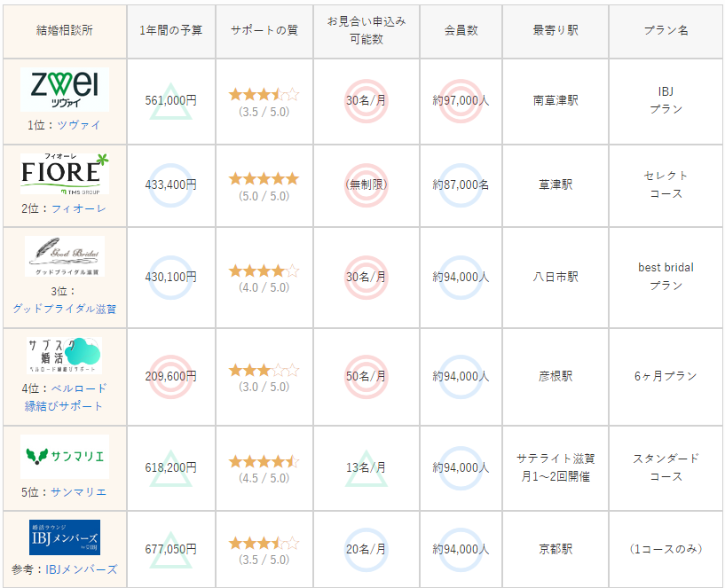Open the ツヴァイ link

click(x=78, y=125)
